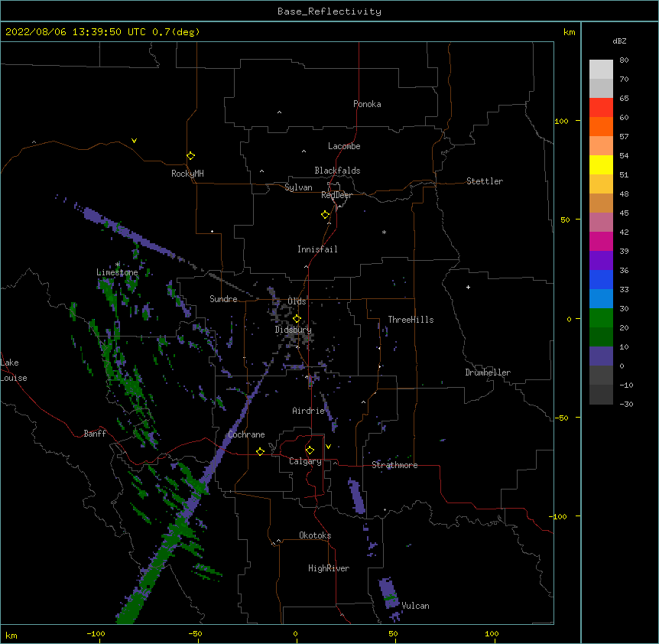Pick the green 20-30 dBZ legend swatch
Viewport: 659px width, 644px height.
point(601,318)
